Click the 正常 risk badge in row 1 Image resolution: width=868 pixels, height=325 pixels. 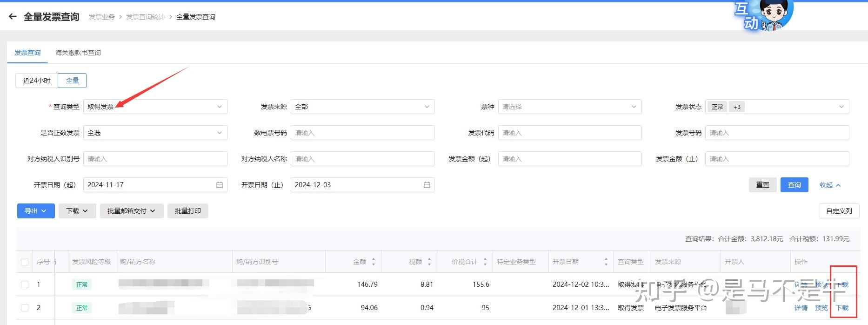pos(82,284)
